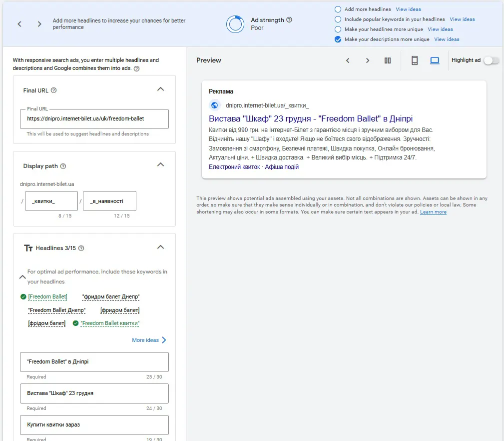Click the Ad strength circular progress indicator
This screenshot has width=504, height=441.
[235, 24]
